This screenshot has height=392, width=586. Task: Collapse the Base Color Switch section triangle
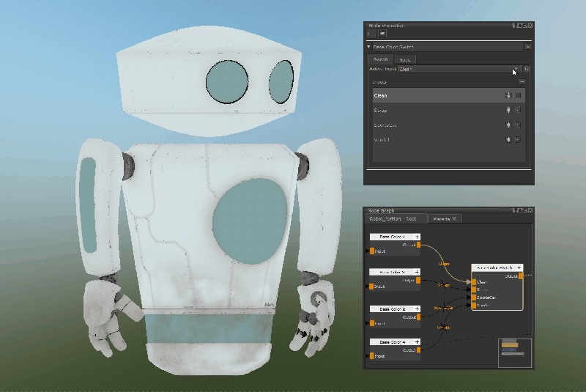point(368,47)
